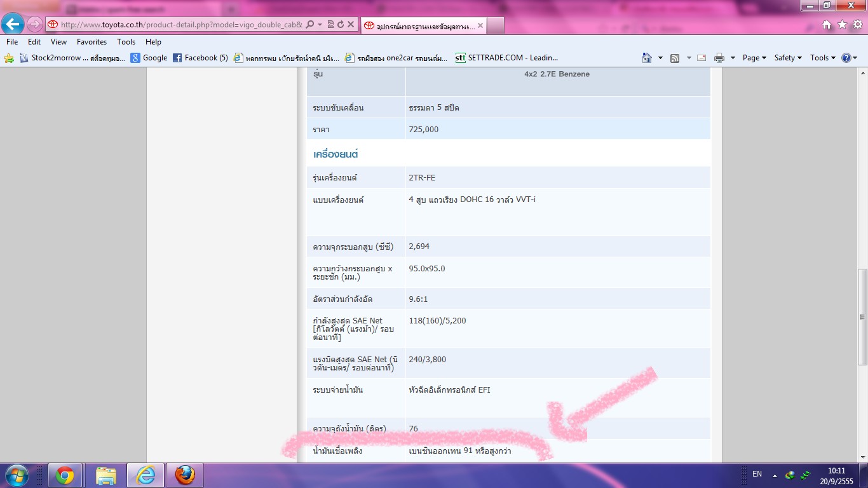Click the search magnifier in address bar

click(309, 25)
